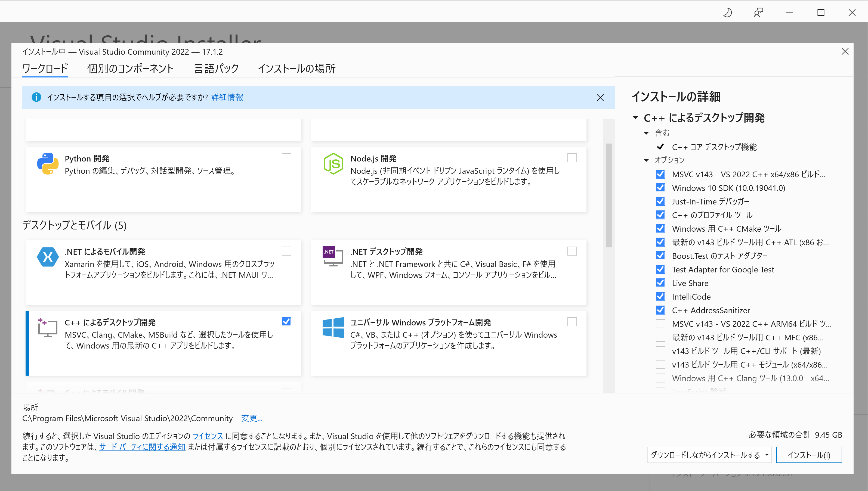Switch to インストールの場所 tab
868x491 pixels.
(x=296, y=69)
